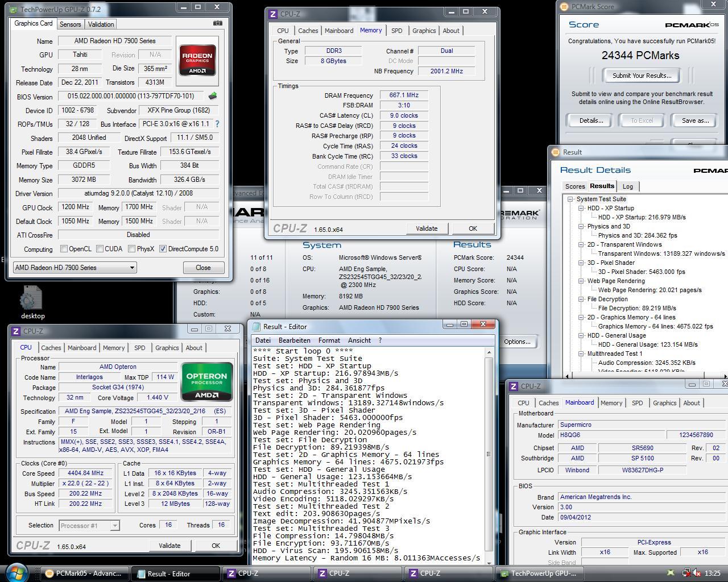
Task: Click the GPU-Z title bar icon
Action: [14, 10]
